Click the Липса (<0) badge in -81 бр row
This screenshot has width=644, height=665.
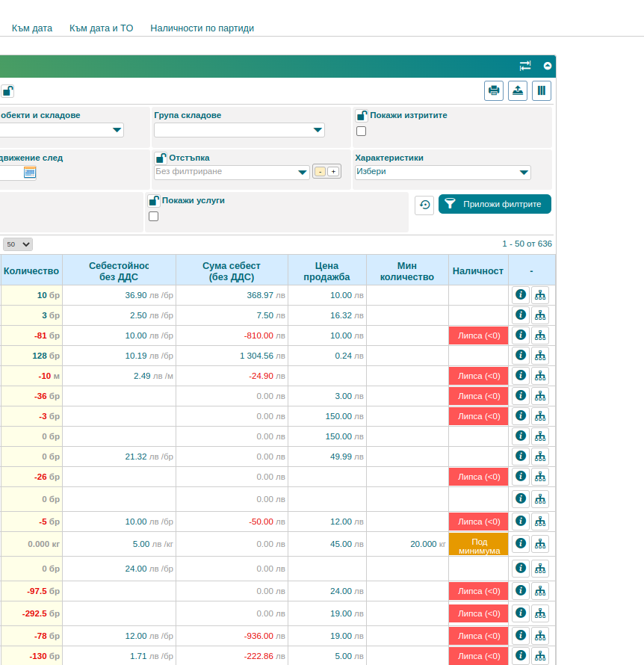(479, 335)
